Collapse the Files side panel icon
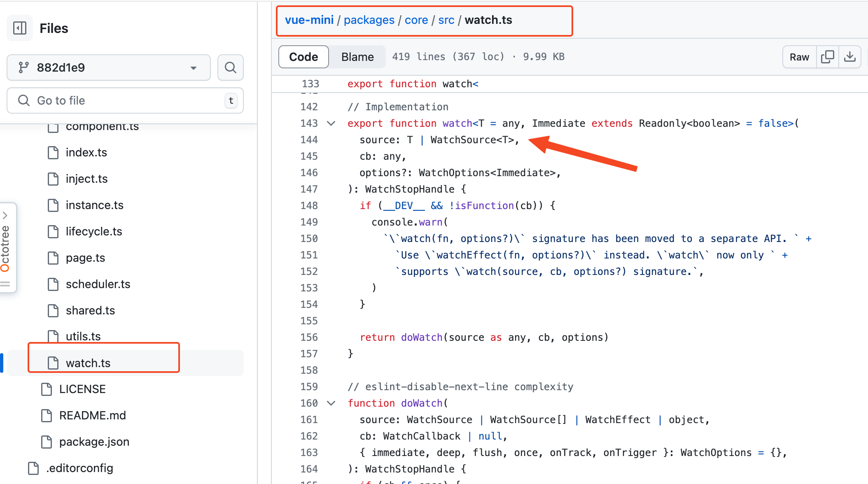The height and width of the screenshot is (484, 868). click(x=20, y=28)
